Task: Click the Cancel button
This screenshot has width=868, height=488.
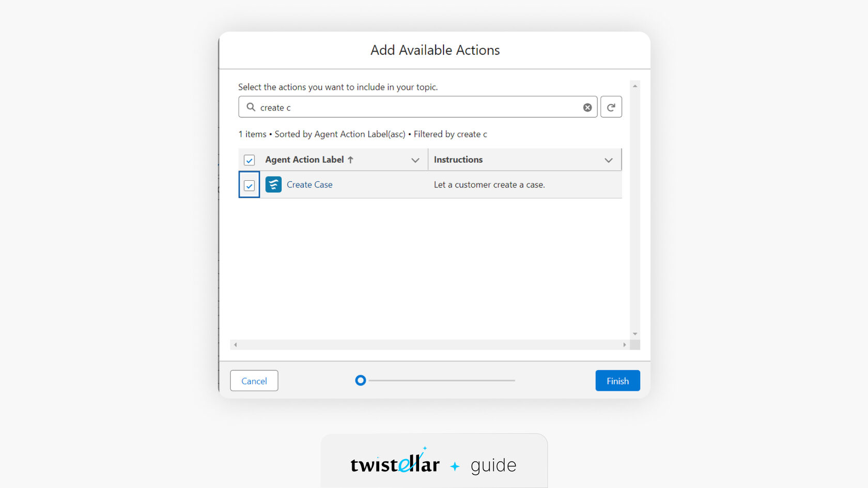Action: coord(254,381)
